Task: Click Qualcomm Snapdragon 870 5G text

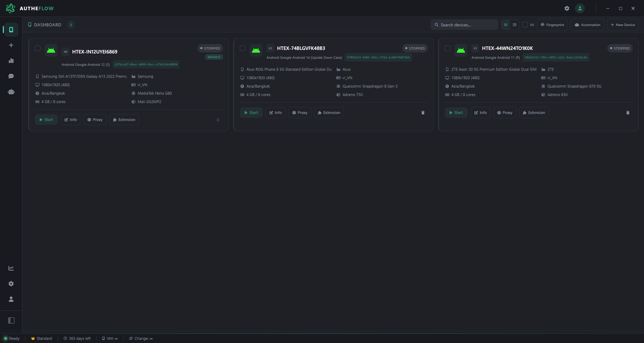Action: point(574,86)
